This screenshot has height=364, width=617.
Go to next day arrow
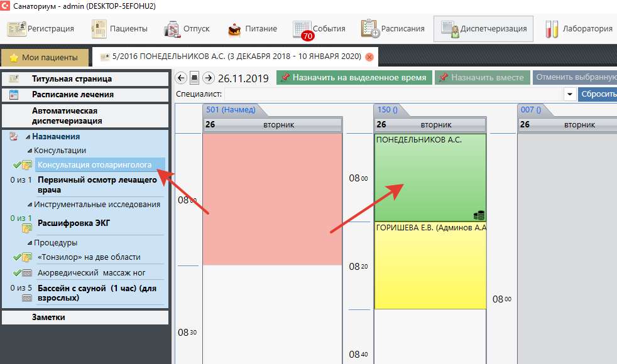tap(209, 78)
